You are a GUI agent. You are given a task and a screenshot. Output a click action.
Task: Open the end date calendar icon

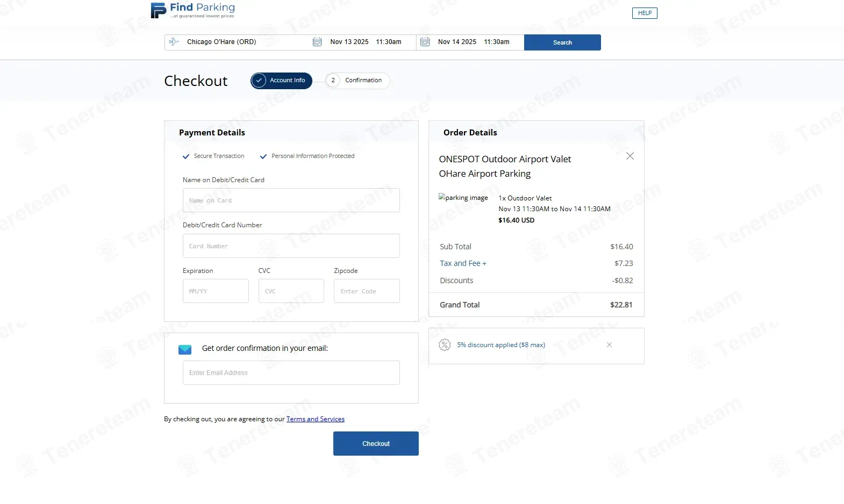coord(425,42)
